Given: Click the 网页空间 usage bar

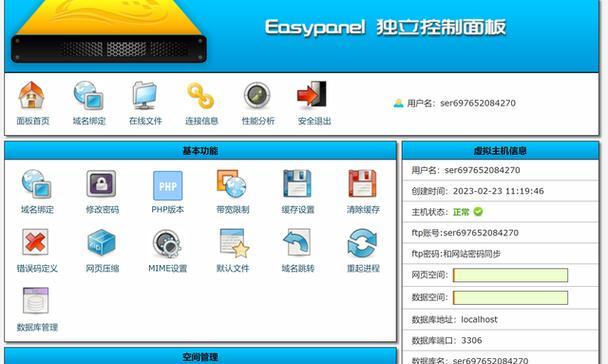Looking at the screenshot, I should point(510,275).
